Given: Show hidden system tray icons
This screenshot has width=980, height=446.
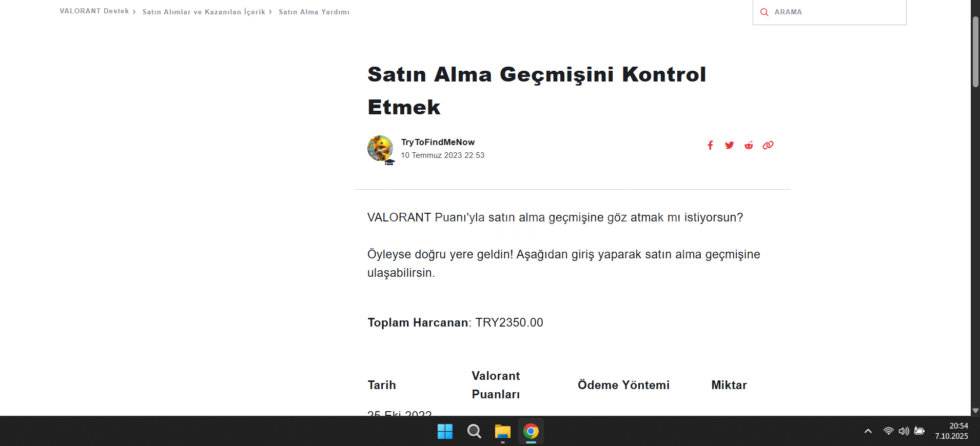Looking at the screenshot, I should pyautogui.click(x=868, y=431).
